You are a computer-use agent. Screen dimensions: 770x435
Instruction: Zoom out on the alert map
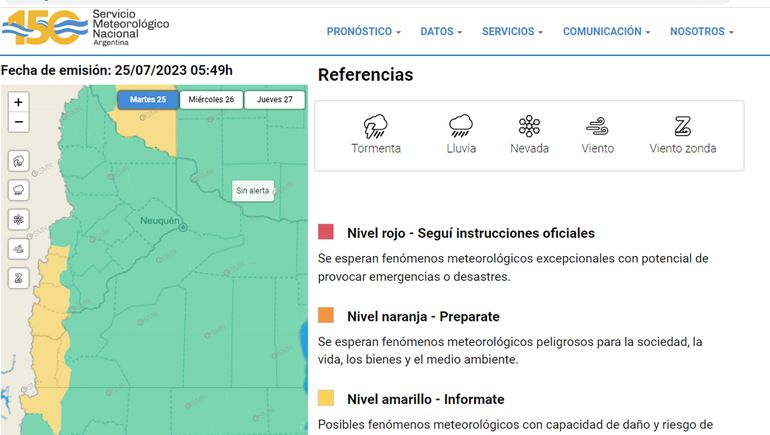pos(18,122)
